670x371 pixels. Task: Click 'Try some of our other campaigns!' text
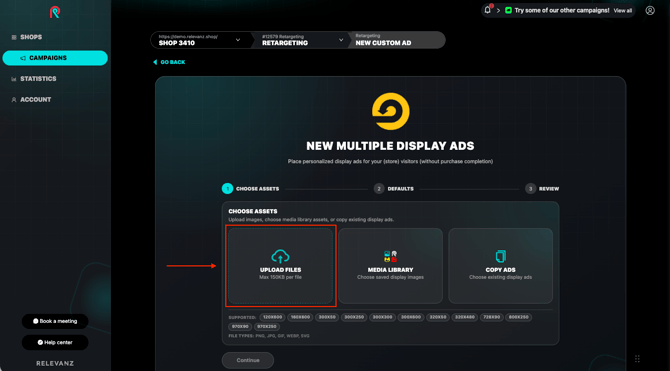click(562, 10)
